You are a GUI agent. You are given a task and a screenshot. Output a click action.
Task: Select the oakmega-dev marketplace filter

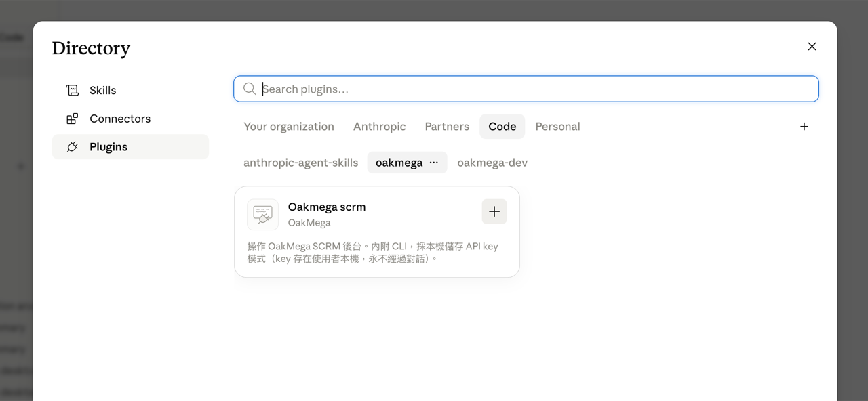[492, 163]
